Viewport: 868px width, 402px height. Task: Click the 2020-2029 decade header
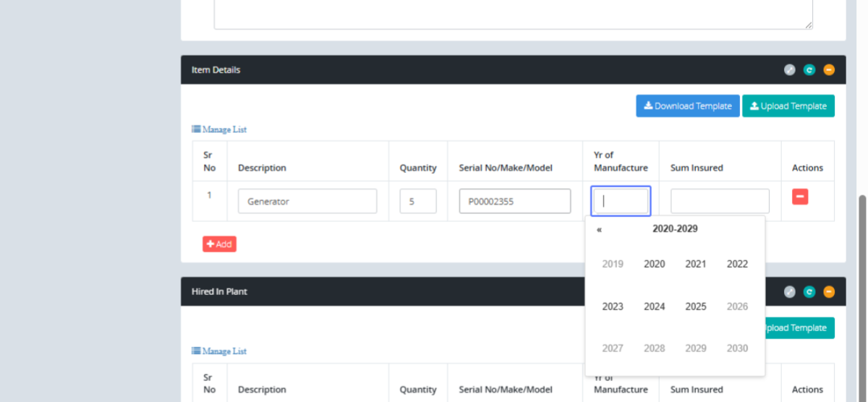click(675, 229)
